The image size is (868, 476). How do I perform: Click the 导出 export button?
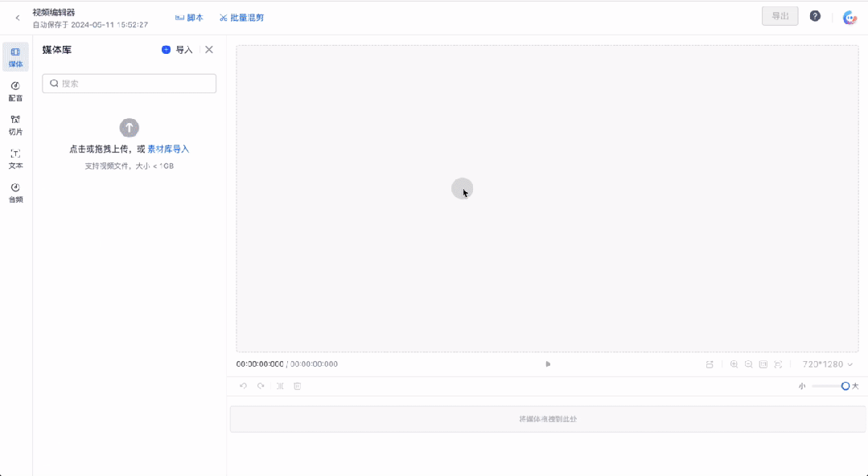pos(780,16)
